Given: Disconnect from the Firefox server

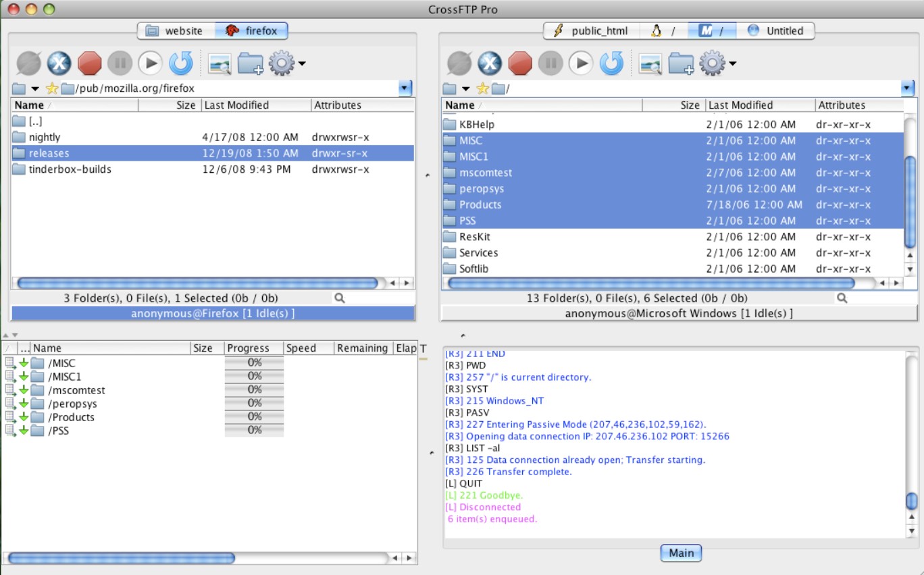Looking at the screenshot, I should point(60,63).
